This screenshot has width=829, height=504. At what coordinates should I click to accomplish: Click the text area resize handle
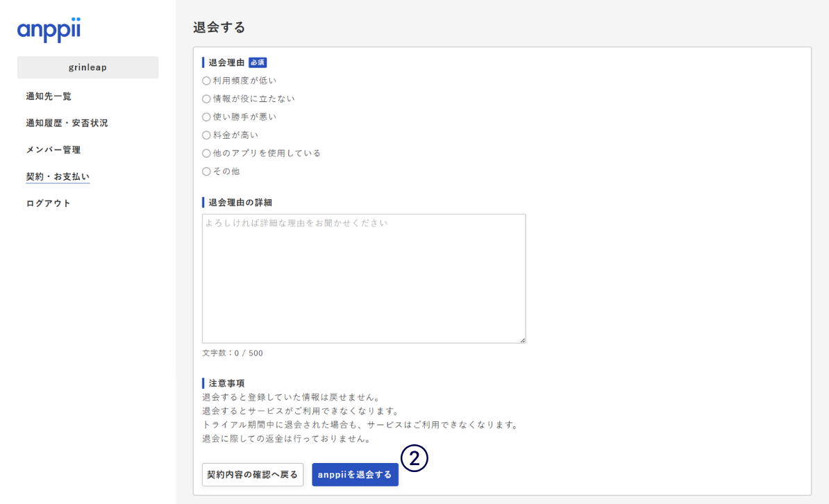[522, 339]
